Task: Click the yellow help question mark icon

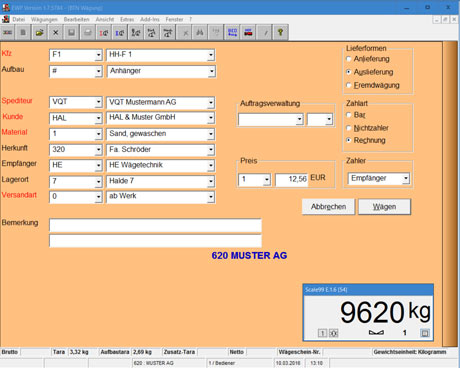Action: pyautogui.click(x=280, y=33)
